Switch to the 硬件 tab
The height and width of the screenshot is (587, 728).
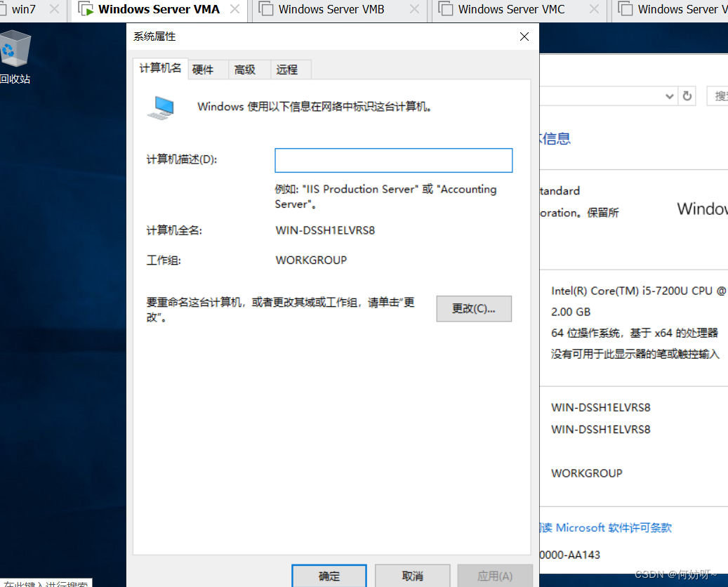click(x=203, y=70)
